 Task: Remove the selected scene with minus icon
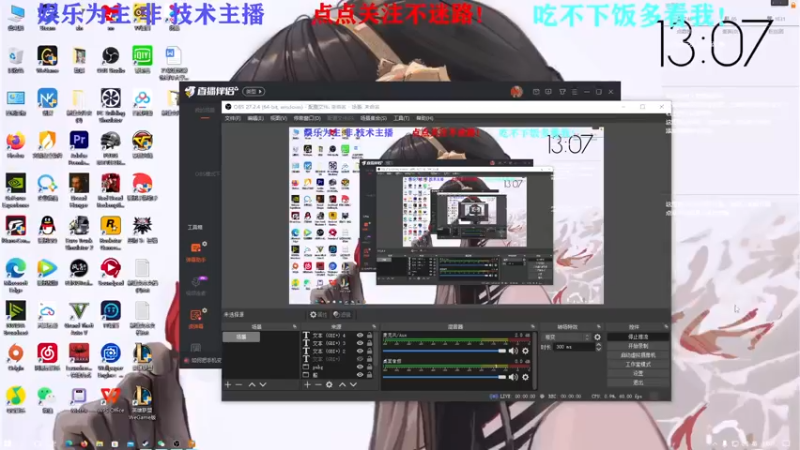[x=239, y=385]
